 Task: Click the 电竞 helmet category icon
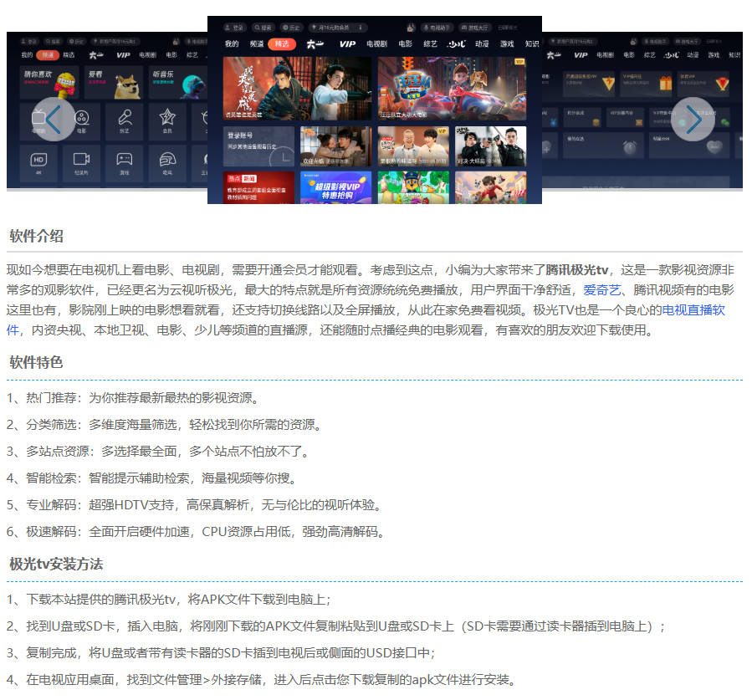(166, 159)
